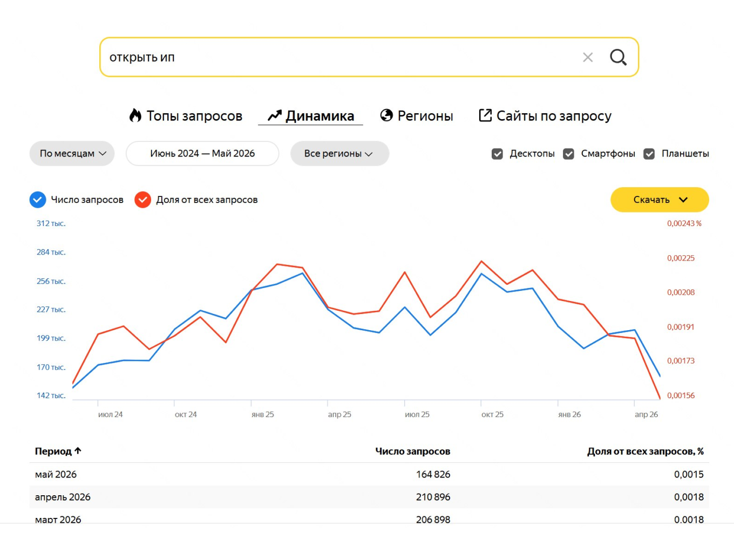Click the trend arrow icon beside Динамика

pos(275,115)
